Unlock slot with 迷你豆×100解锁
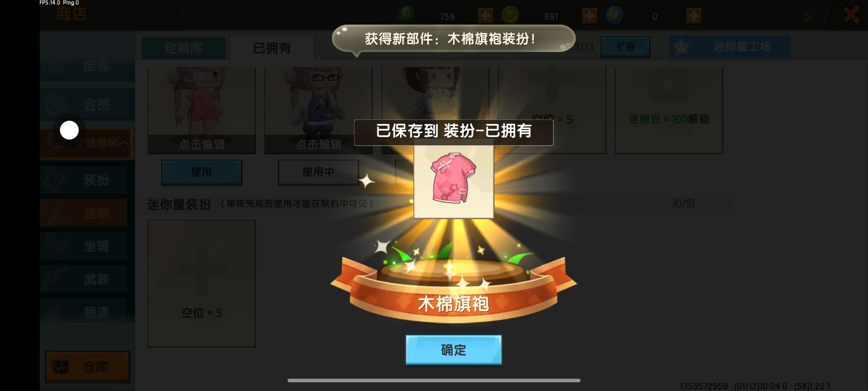The height and width of the screenshot is (391, 868). tap(669, 110)
